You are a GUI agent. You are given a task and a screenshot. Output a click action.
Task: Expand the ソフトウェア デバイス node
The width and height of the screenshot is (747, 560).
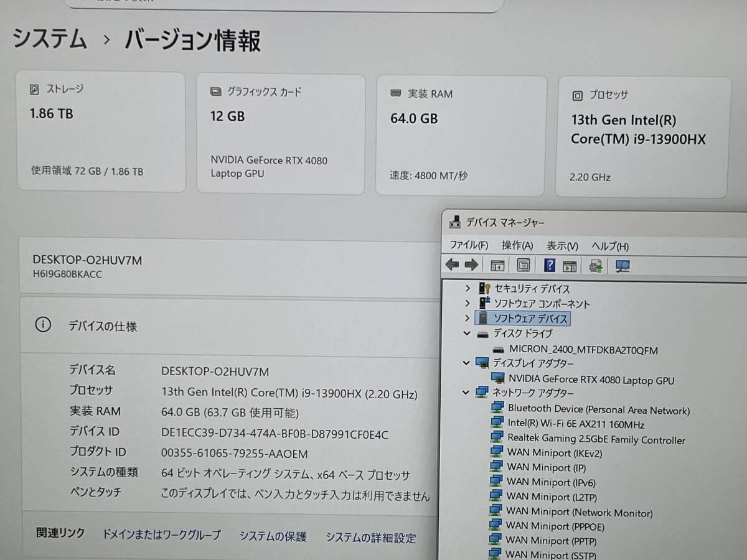tap(467, 318)
